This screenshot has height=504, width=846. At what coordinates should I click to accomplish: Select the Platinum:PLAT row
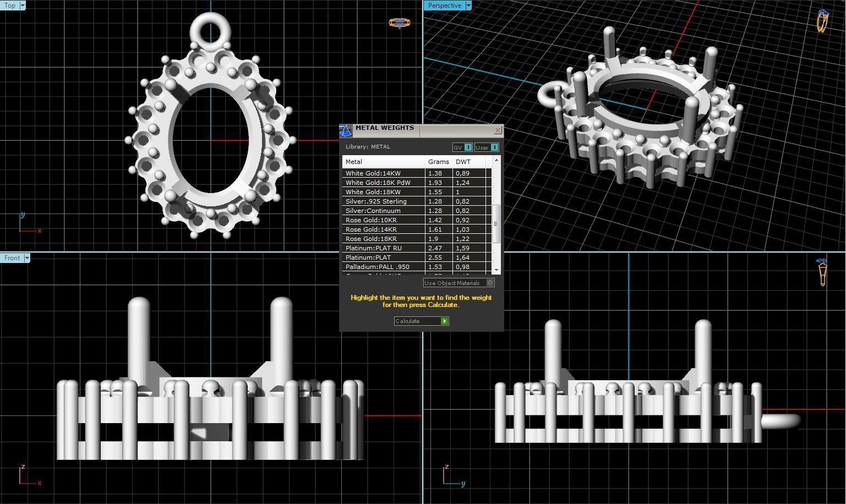coord(417,258)
